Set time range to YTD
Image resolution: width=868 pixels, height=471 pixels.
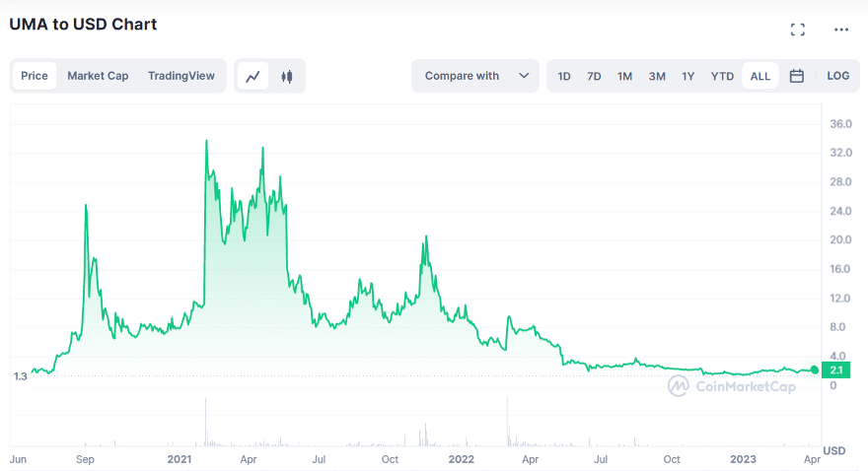[722, 76]
